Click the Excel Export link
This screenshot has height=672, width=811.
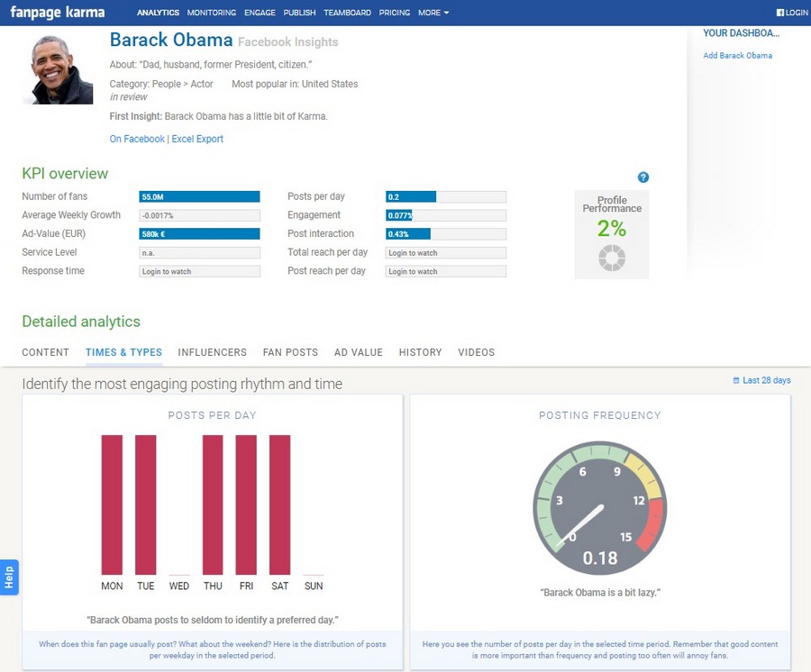point(197,139)
